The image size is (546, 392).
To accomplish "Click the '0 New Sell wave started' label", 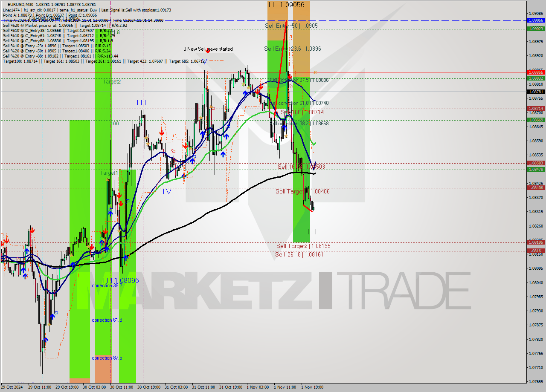I will [208, 49].
